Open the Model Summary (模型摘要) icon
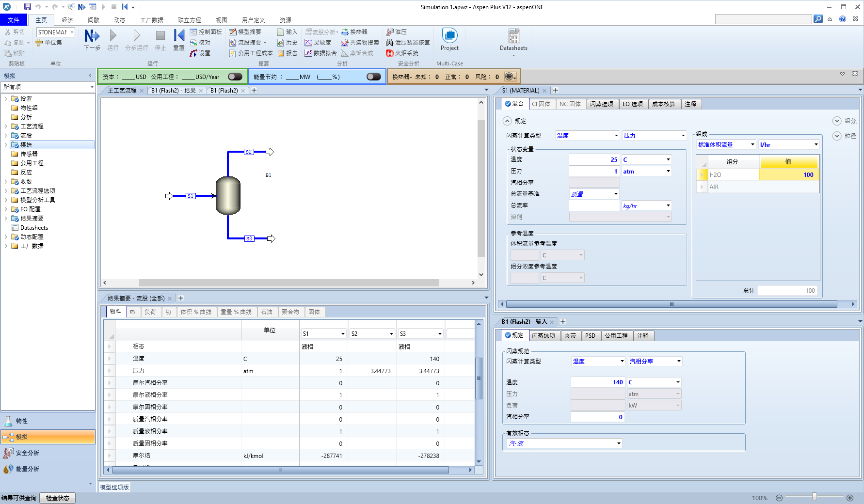 (x=245, y=32)
